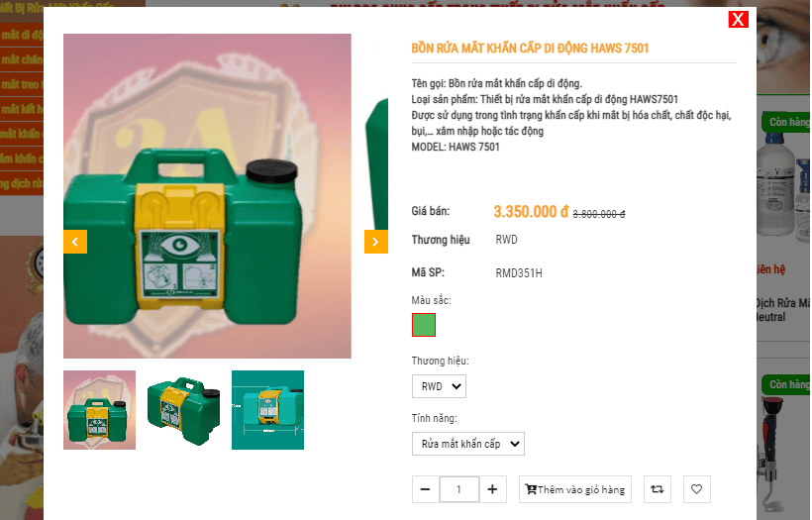The width and height of the screenshot is (812, 520).
Task: Select the green color swatch
Action: (x=424, y=325)
